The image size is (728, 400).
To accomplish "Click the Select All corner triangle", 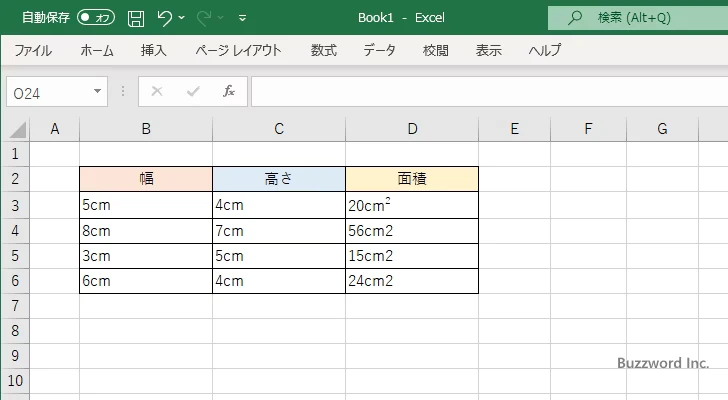I will (x=18, y=129).
